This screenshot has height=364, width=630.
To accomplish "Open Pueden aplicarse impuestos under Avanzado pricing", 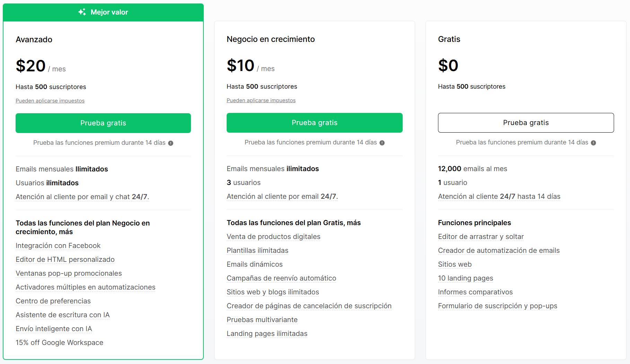I will (50, 100).
